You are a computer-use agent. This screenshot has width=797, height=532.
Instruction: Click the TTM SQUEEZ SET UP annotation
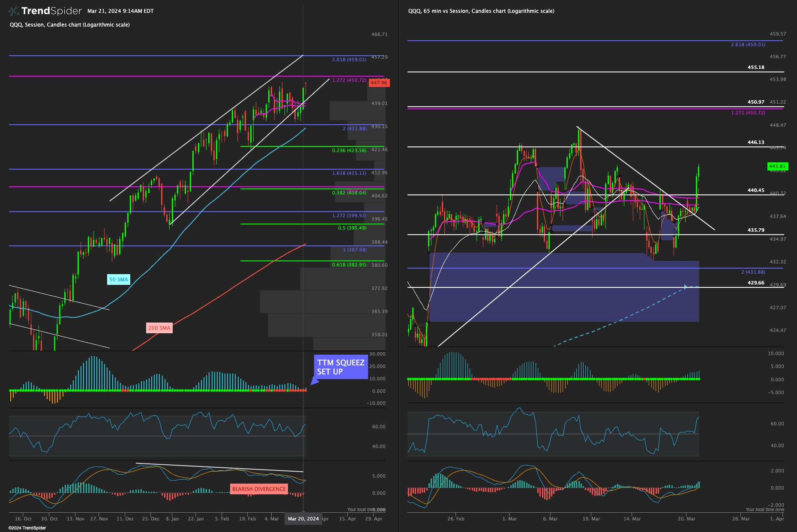tap(341, 367)
